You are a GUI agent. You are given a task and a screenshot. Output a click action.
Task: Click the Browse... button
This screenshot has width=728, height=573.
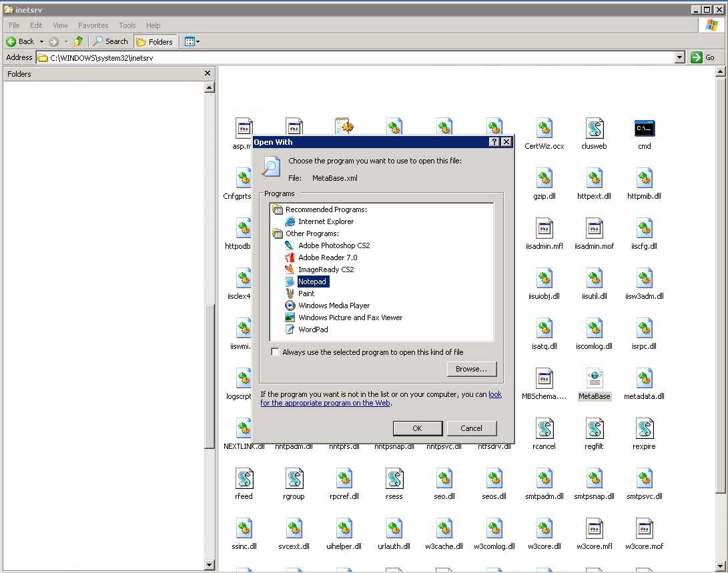point(471,369)
